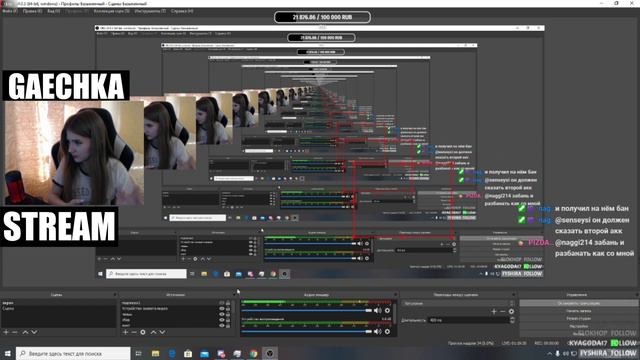Open Инструменты menu
The width and height of the screenshot is (640, 360).
pyautogui.click(x=150, y=11)
